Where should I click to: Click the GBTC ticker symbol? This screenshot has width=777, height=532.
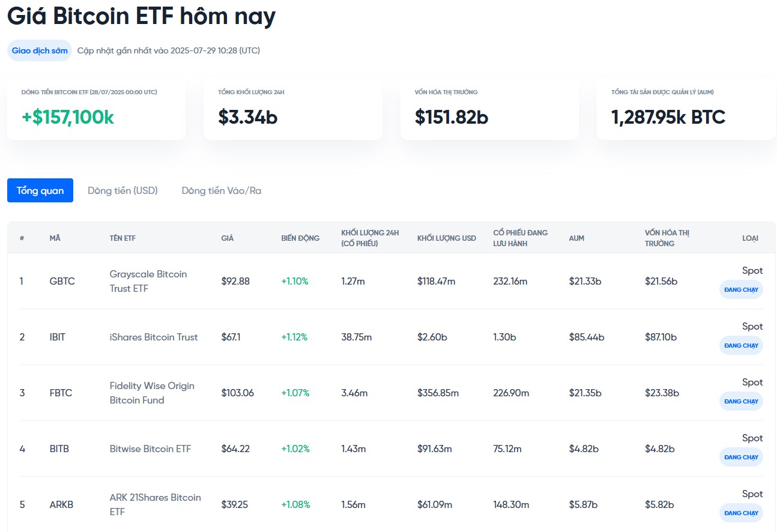click(62, 281)
